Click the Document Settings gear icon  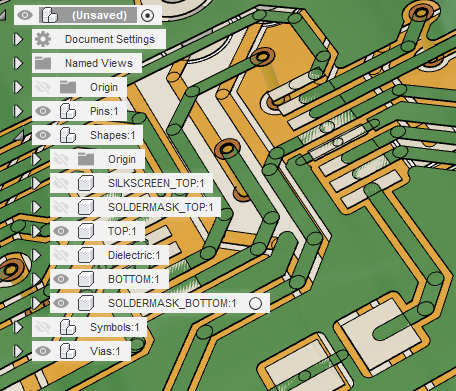tap(43, 39)
